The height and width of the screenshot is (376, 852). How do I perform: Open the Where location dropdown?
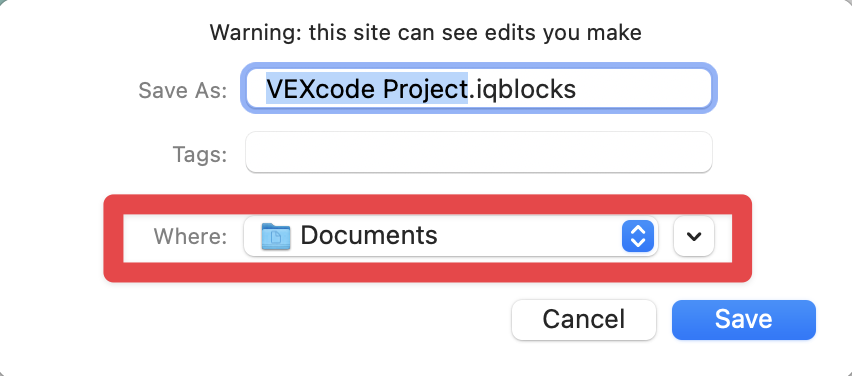451,236
